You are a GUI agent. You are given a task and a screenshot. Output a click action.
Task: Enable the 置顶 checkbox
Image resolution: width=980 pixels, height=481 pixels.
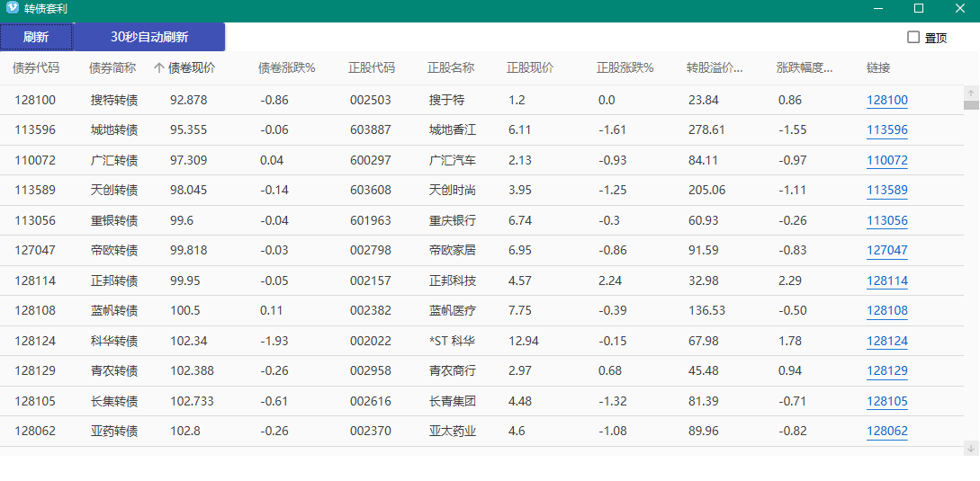(x=913, y=38)
